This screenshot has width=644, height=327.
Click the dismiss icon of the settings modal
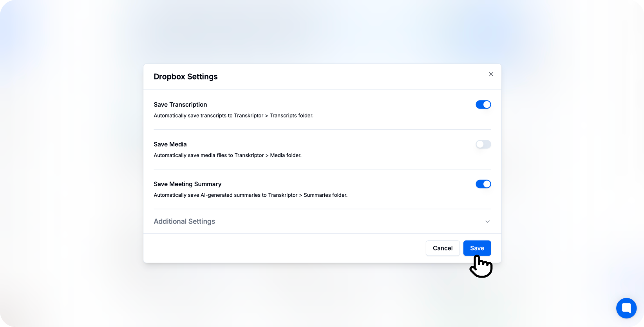click(491, 74)
